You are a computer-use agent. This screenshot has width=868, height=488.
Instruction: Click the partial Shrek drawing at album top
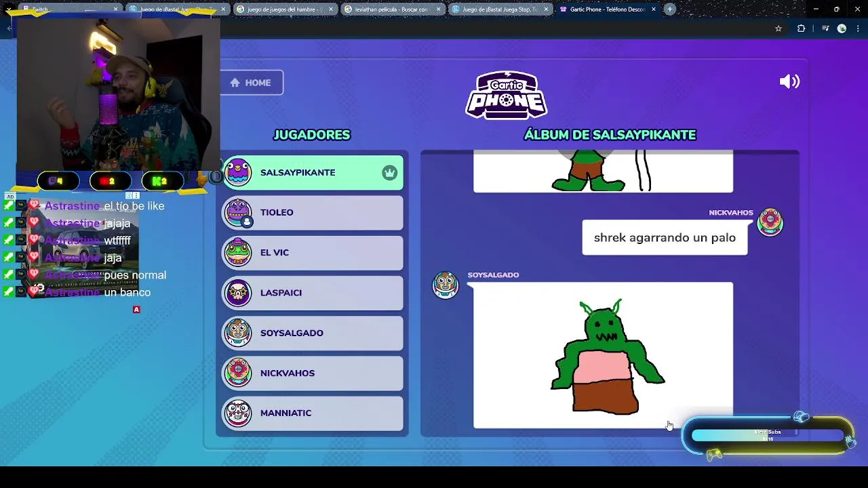tap(603, 171)
